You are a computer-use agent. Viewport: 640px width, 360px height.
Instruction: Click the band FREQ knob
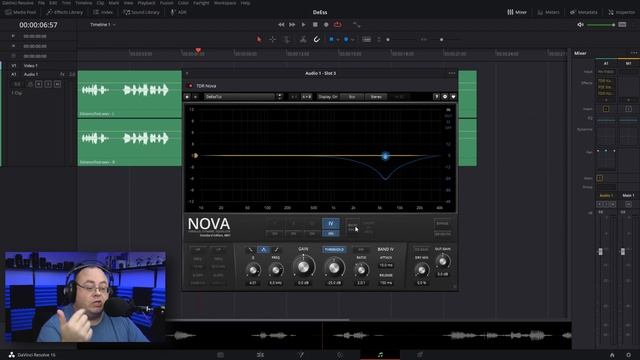point(276,270)
